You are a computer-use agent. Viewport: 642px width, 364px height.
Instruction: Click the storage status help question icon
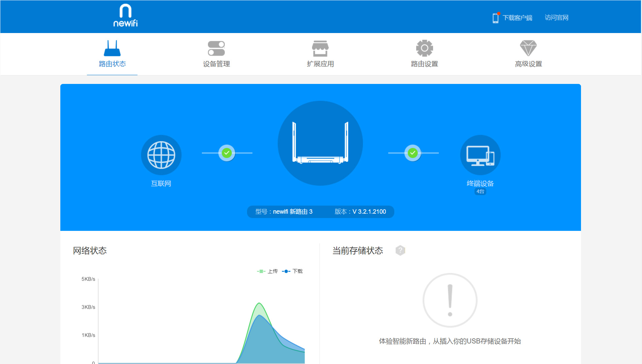(x=400, y=250)
